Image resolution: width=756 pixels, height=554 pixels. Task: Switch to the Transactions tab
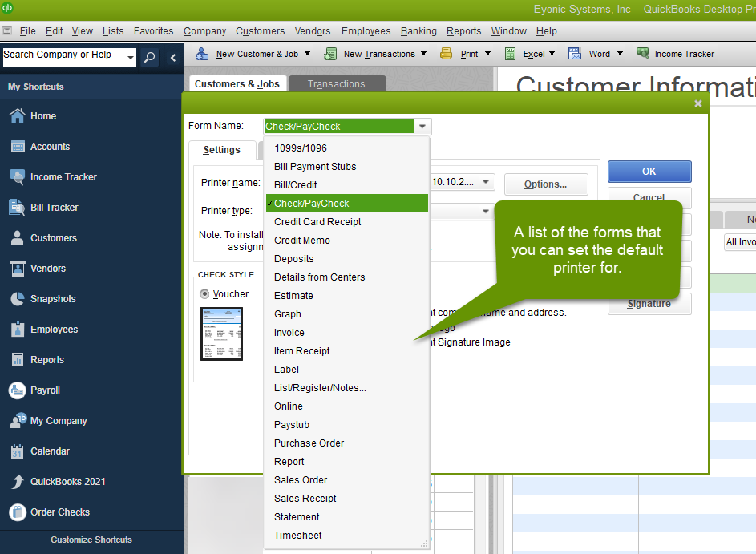point(337,84)
